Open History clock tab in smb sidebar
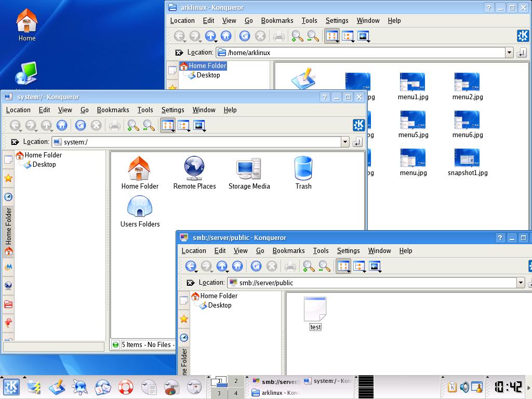Viewport: 532px width, 399px height. (x=184, y=338)
